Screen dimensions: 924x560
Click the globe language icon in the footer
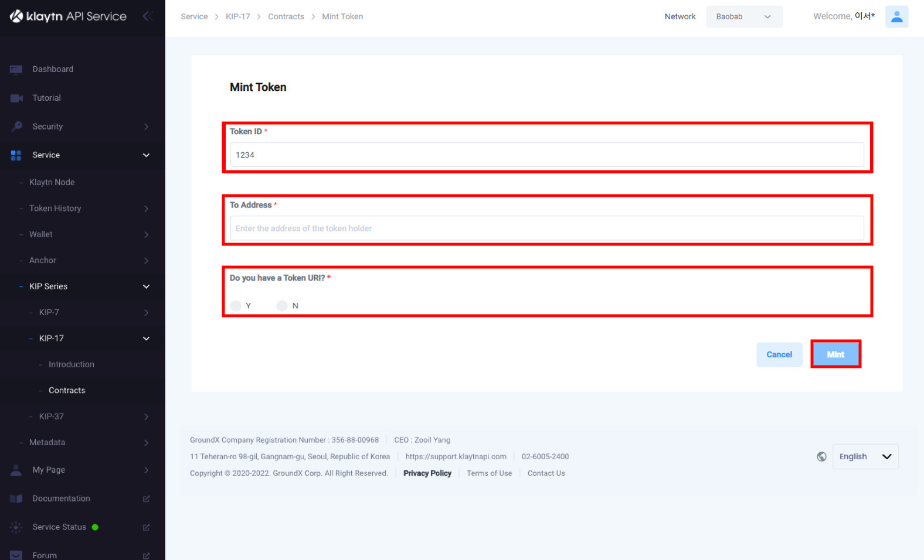pos(821,457)
